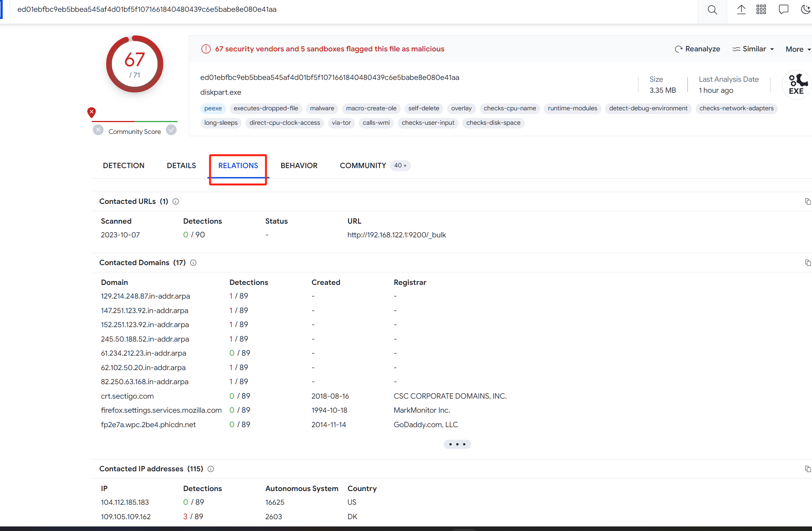Click the checks-disk-space tag
Image resolution: width=812 pixels, height=531 pixels.
pyautogui.click(x=494, y=123)
